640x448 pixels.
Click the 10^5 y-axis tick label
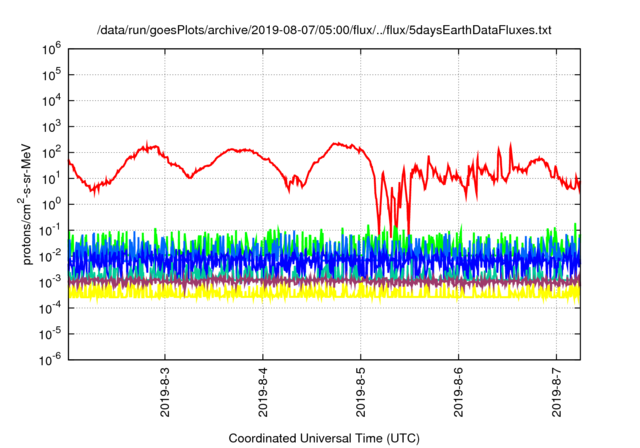pos(51,75)
